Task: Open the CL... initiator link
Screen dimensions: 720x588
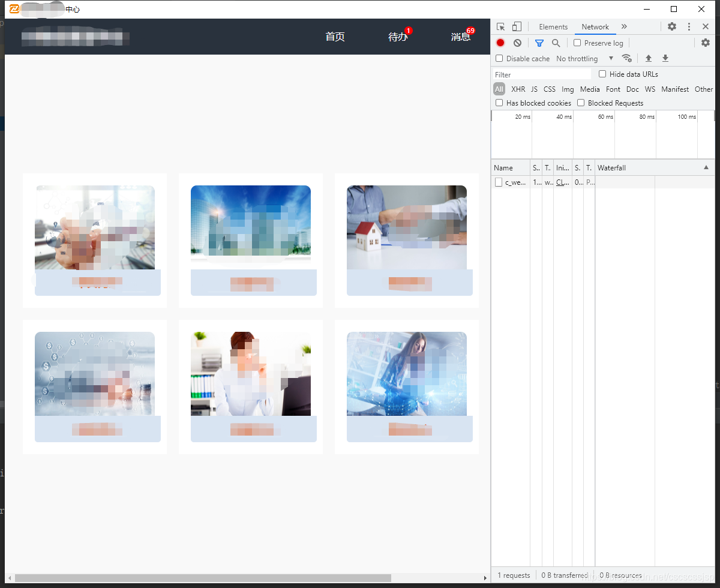Action: point(563,182)
